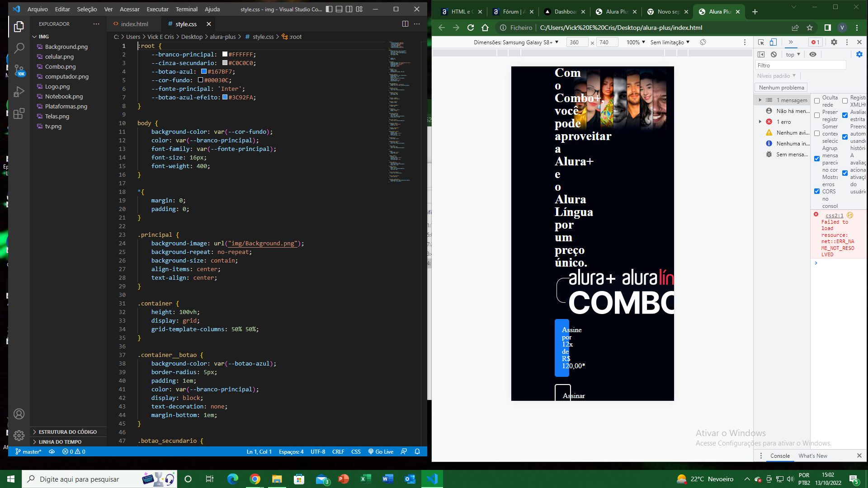Open the Seleção menu
The image size is (868, 488).
click(87, 9)
